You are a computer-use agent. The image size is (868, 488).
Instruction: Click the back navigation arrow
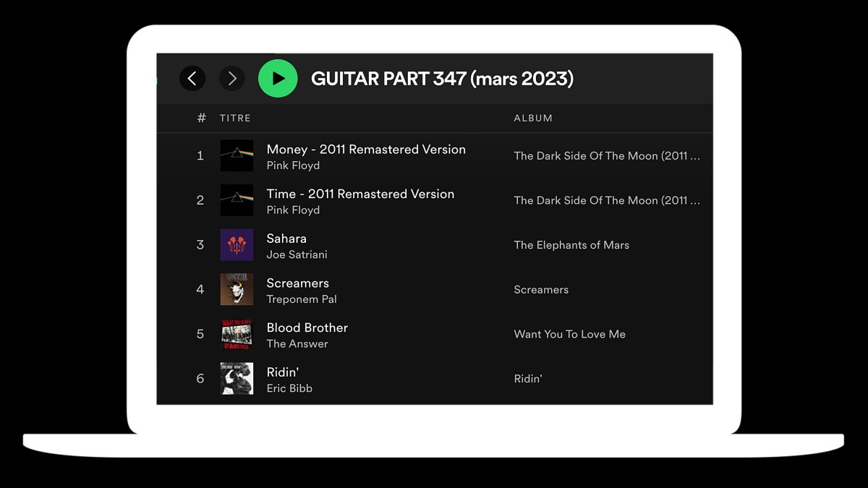tap(192, 78)
